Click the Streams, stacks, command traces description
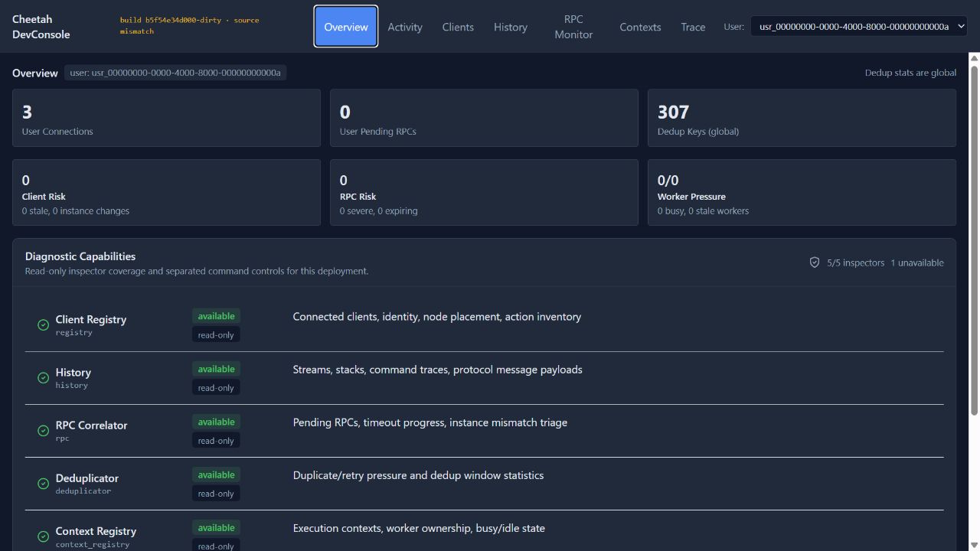 (x=437, y=369)
